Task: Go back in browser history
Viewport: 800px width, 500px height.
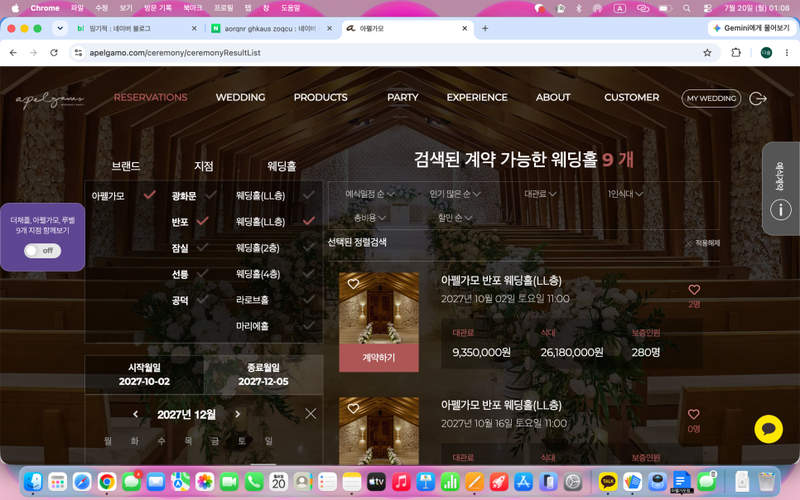Action: pyautogui.click(x=13, y=53)
